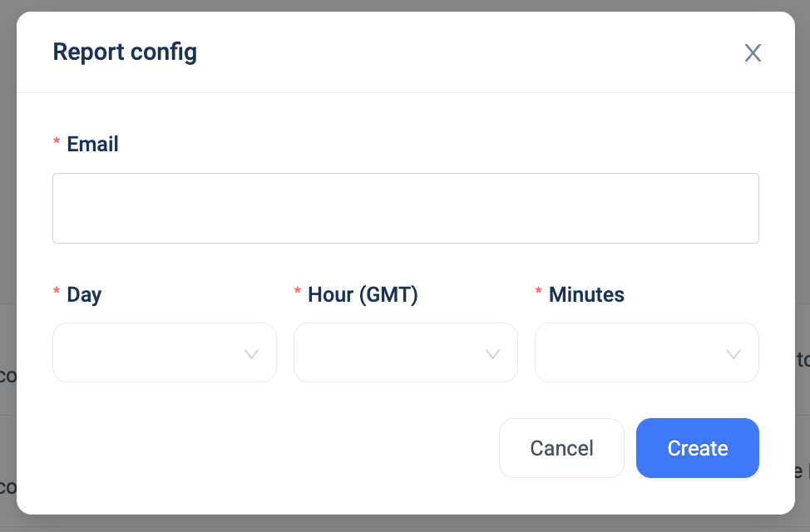Viewport: 810px width, 532px height.
Task: Click the Day field label
Action: pos(84,295)
